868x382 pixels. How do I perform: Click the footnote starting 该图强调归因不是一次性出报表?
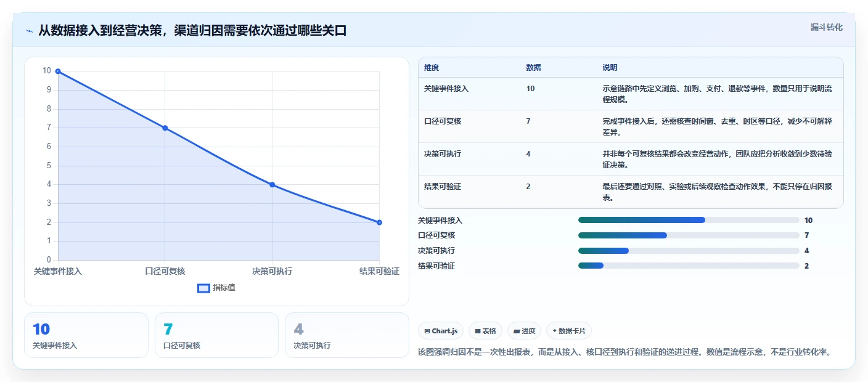[x=626, y=352]
